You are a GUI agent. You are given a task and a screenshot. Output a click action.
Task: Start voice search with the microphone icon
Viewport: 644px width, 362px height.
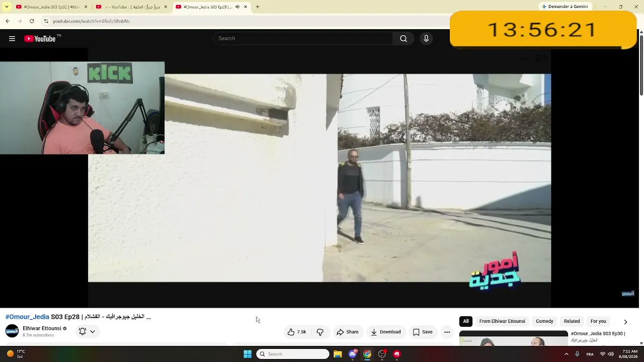426,39
